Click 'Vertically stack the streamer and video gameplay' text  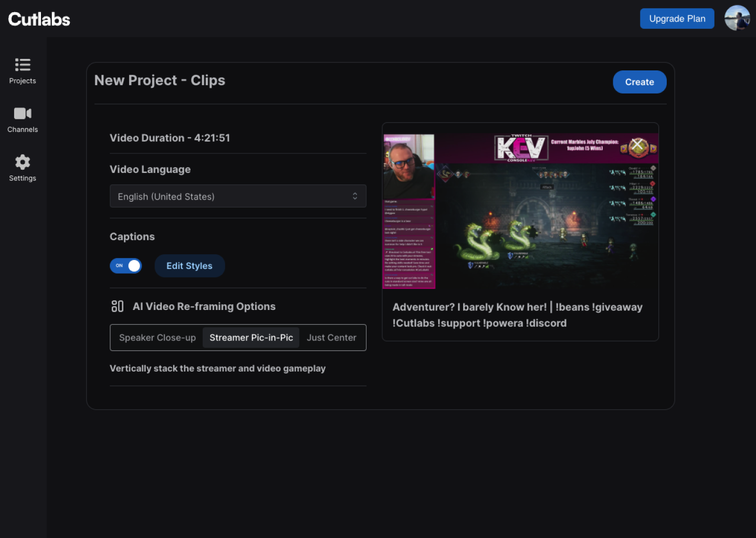pyautogui.click(x=217, y=369)
